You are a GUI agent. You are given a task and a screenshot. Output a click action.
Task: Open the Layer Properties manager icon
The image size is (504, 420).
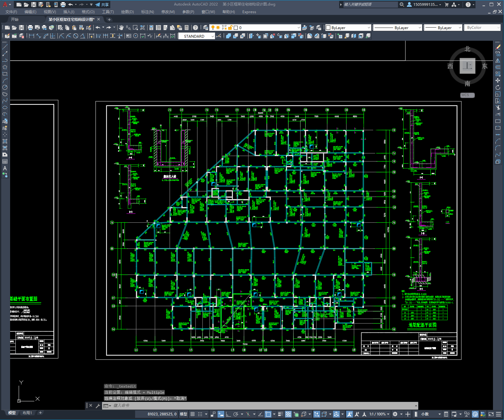pos(206,28)
